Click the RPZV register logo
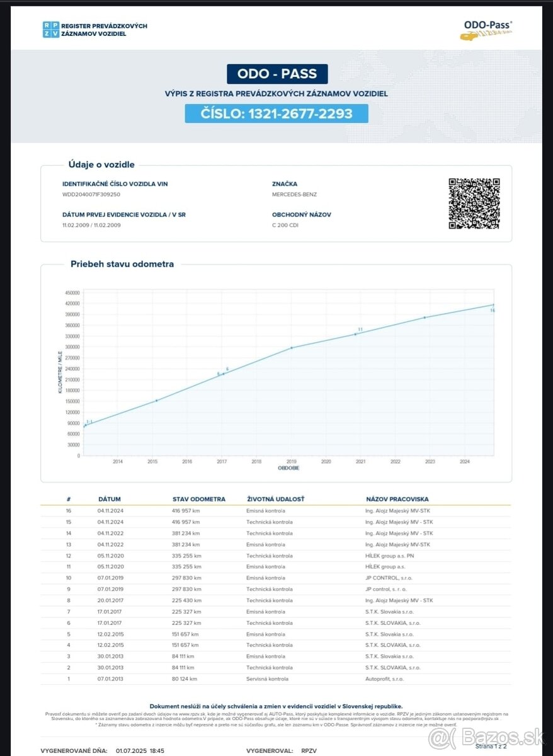The height and width of the screenshot is (756, 553). 51,29
